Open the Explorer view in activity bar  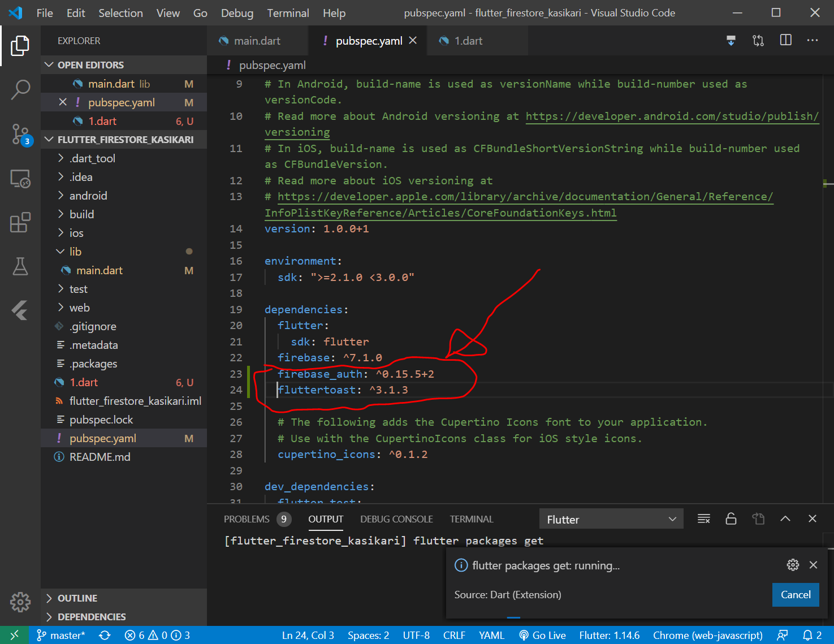pos(20,45)
